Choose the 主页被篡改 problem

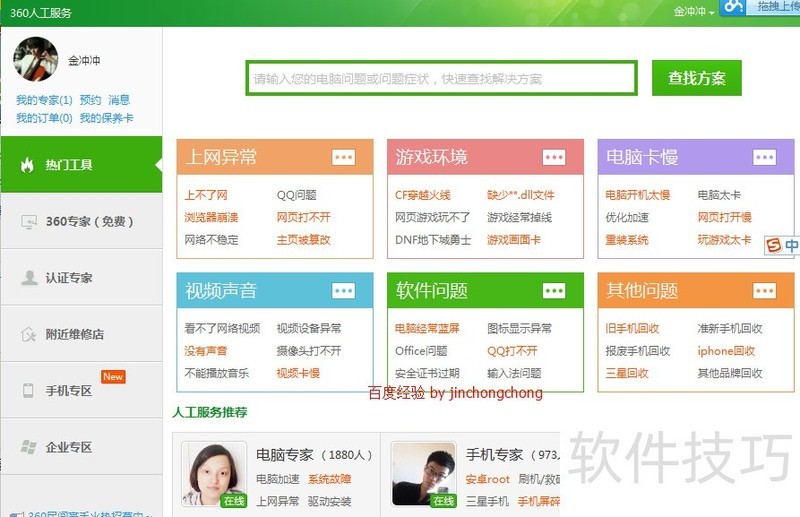point(304,240)
